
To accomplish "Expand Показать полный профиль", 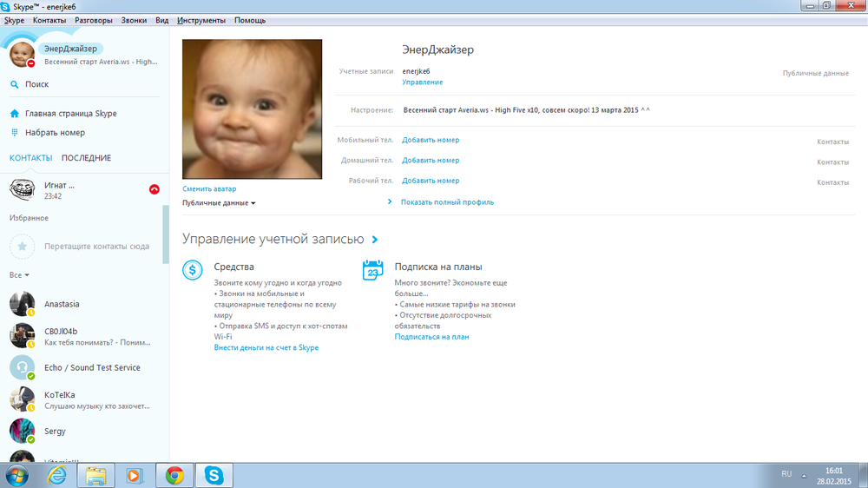I will pyautogui.click(x=446, y=202).
